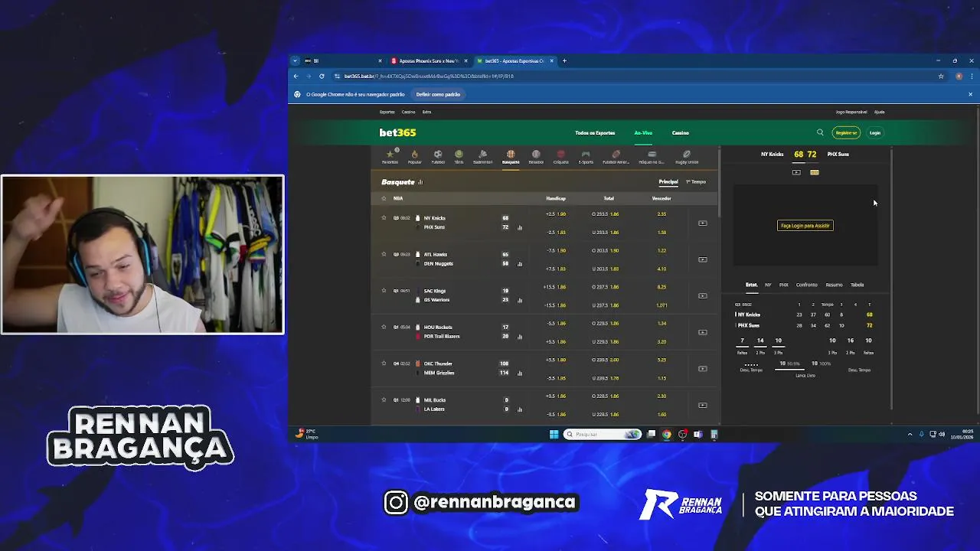Click Faça Login para Assistir button
Viewport: 980px width, 551px height.
pos(805,226)
